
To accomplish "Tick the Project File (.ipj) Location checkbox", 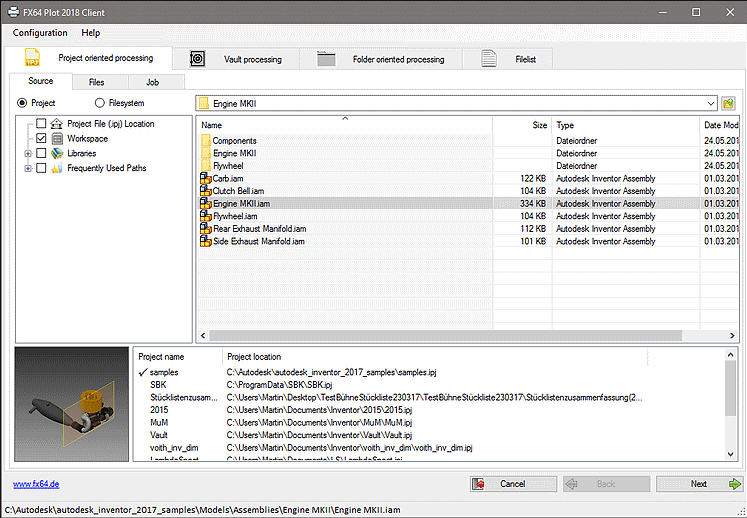I will 41,123.
